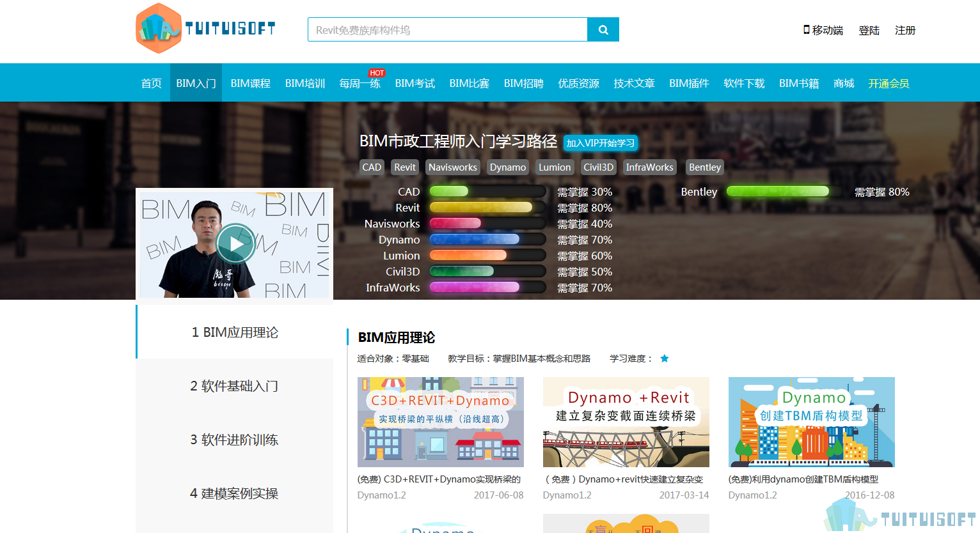980x533 pixels.
Task: Click (免费)利用dynamo创建TBM盾构模型 title link
Action: pos(803,479)
